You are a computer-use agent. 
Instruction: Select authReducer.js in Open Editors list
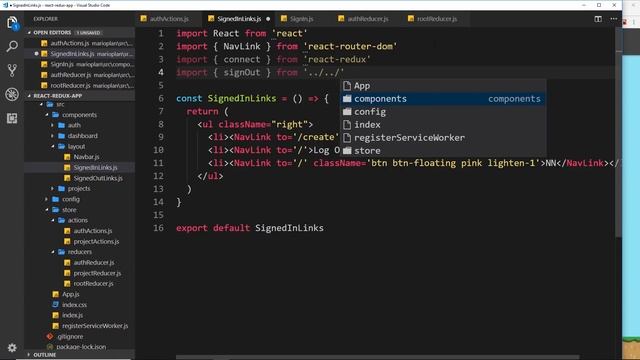click(80, 75)
